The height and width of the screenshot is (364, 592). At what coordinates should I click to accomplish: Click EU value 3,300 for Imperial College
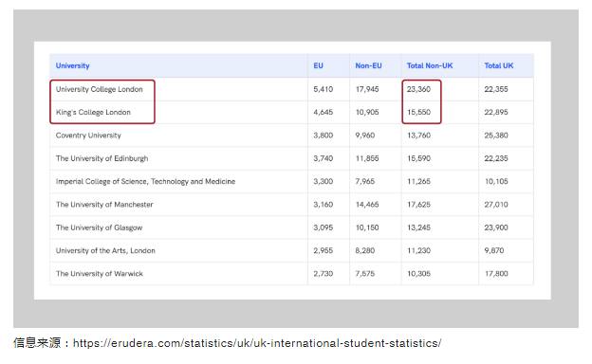pos(324,181)
